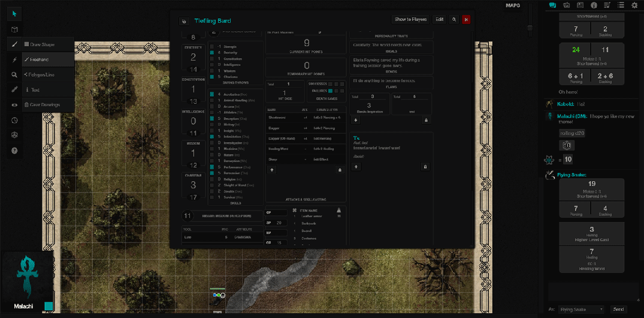Open the dice rolling tool

(14, 136)
